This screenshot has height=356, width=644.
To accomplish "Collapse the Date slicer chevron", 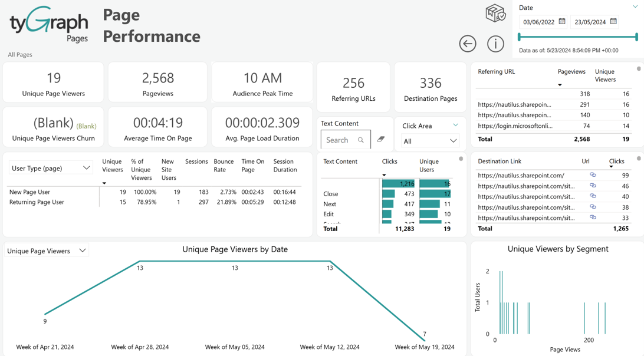I will coord(635,7).
